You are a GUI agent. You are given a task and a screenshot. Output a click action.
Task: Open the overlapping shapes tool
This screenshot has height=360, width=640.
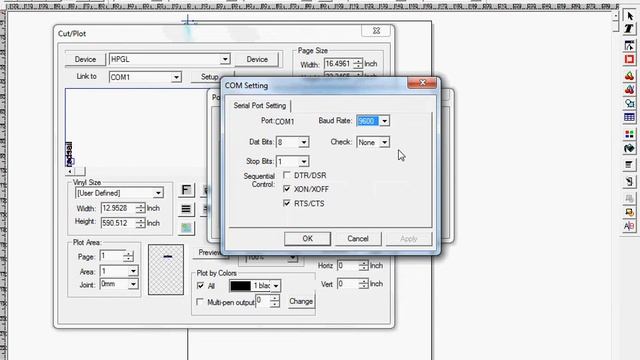coord(629,103)
